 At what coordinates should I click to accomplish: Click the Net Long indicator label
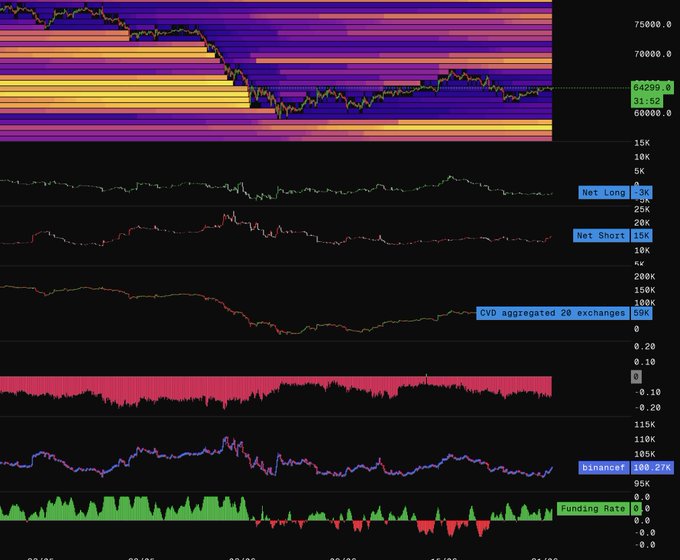[x=604, y=193]
